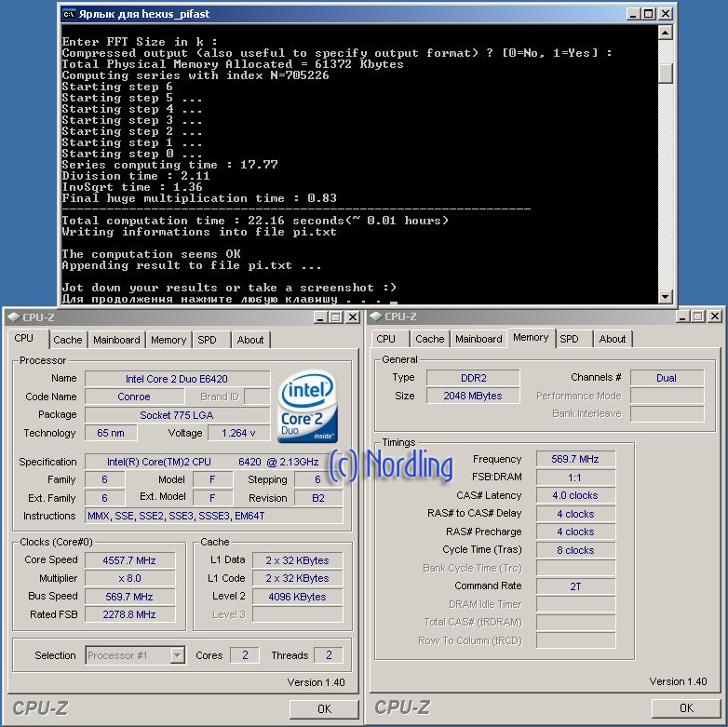
Task: Close the right CPU-Z window
Action: (x=715, y=316)
